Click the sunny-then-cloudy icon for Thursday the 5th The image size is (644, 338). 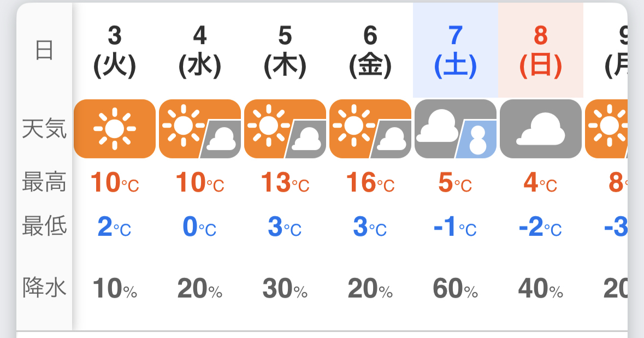pyautogui.click(x=285, y=129)
